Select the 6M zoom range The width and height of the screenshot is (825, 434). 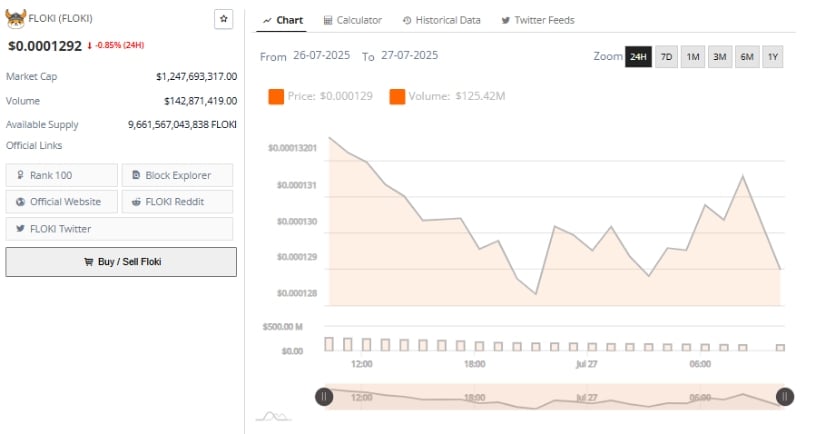click(747, 57)
